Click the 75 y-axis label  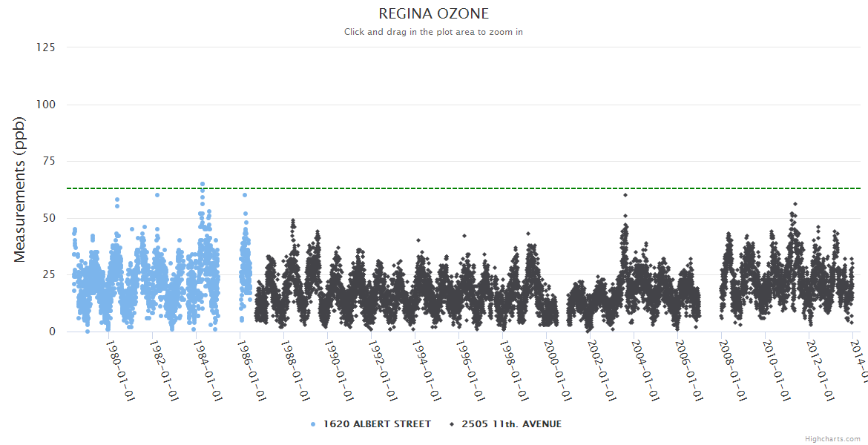coord(48,161)
